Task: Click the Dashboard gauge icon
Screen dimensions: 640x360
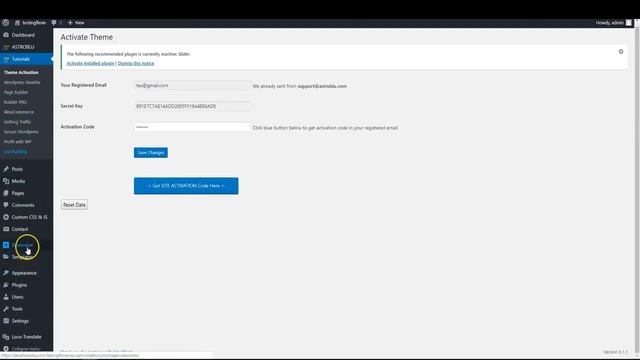Action: pos(6,35)
